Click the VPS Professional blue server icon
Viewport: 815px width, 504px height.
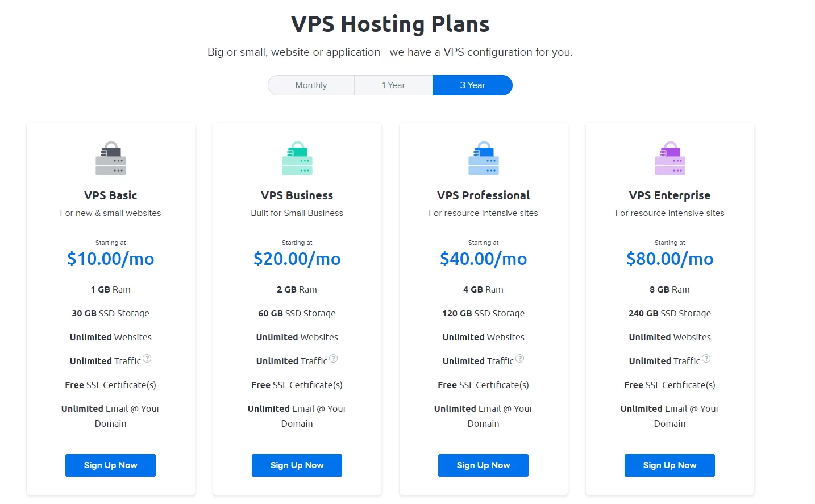pyautogui.click(x=484, y=159)
